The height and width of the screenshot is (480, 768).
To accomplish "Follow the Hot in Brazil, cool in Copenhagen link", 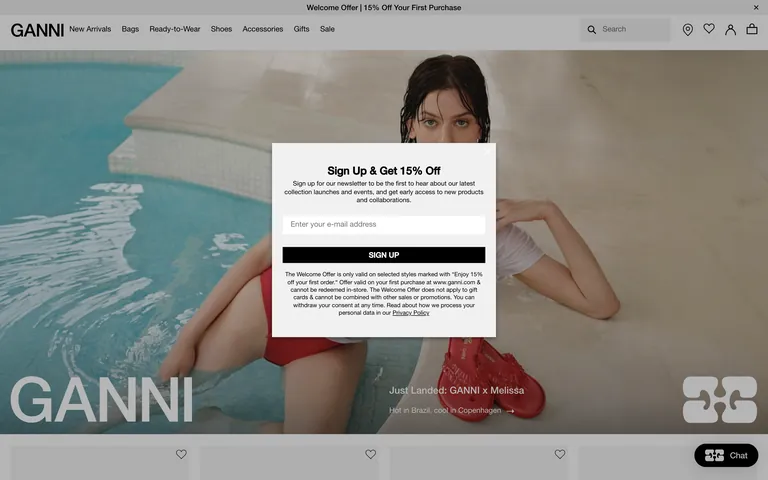I will point(452,410).
